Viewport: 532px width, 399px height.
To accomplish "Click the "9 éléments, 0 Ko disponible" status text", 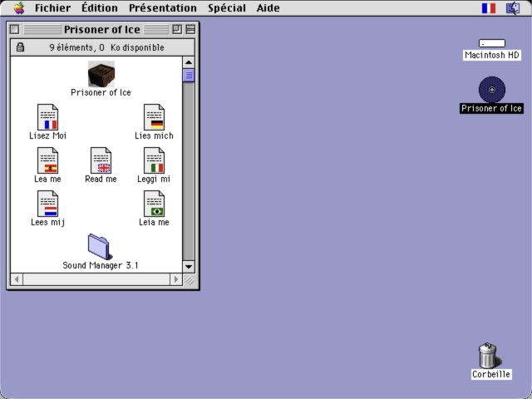I will click(x=107, y=47).
